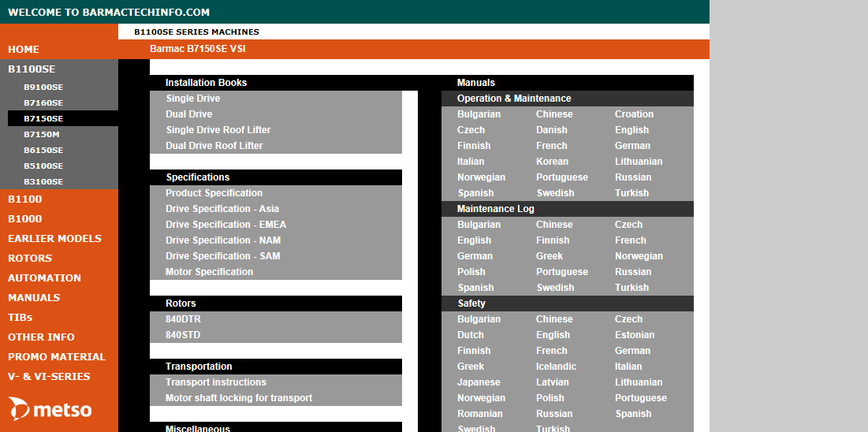Open Safety manual in Romanian
The image size is (868, 432).
(x=479, y=414)
